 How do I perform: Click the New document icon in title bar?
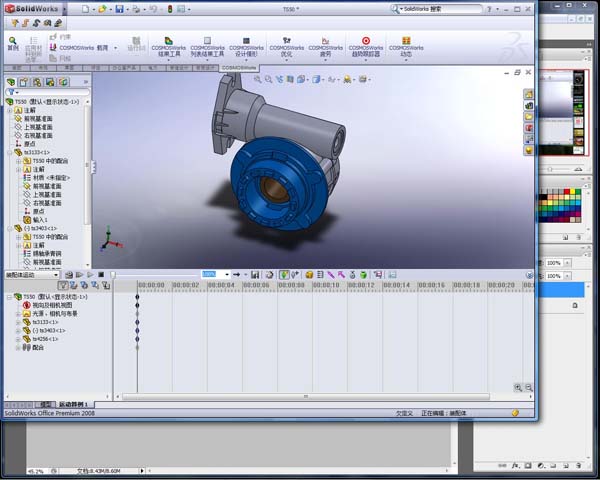pos(86,9)
